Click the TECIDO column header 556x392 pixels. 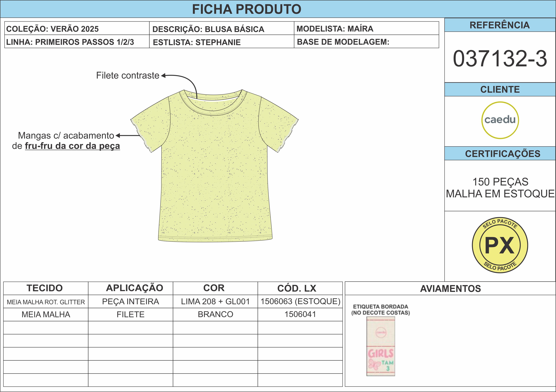[x=45, y=288]
